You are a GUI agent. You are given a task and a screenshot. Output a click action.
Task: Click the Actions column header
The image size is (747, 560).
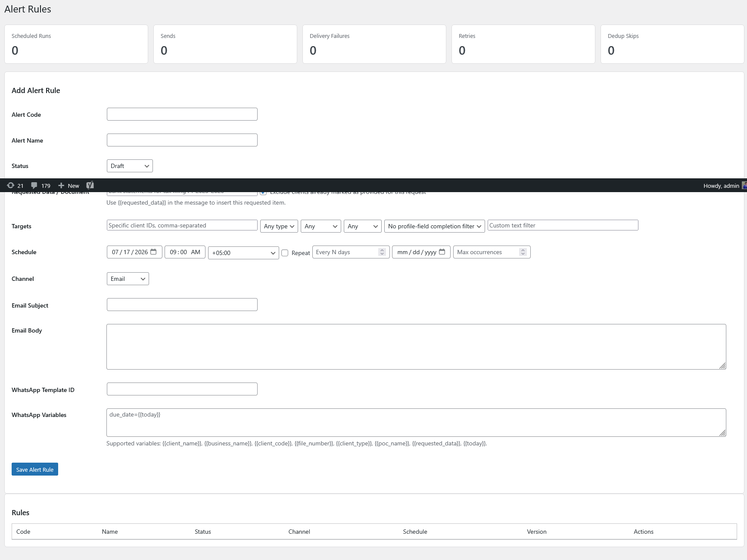644,532
